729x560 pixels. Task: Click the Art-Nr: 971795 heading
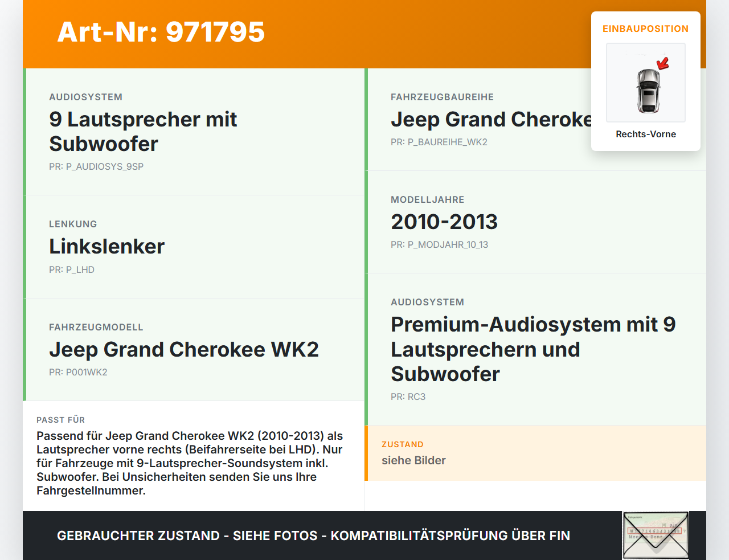161,33
